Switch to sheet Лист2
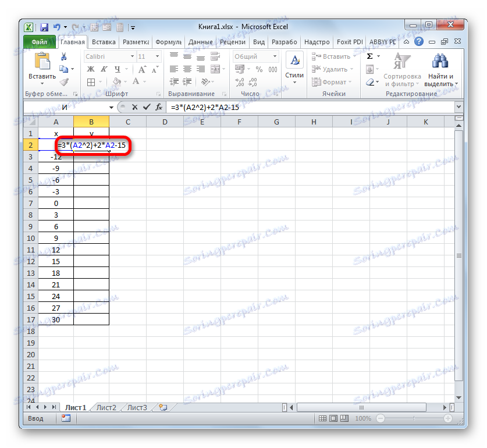This screenshot has height=448, width=487. 106,407
